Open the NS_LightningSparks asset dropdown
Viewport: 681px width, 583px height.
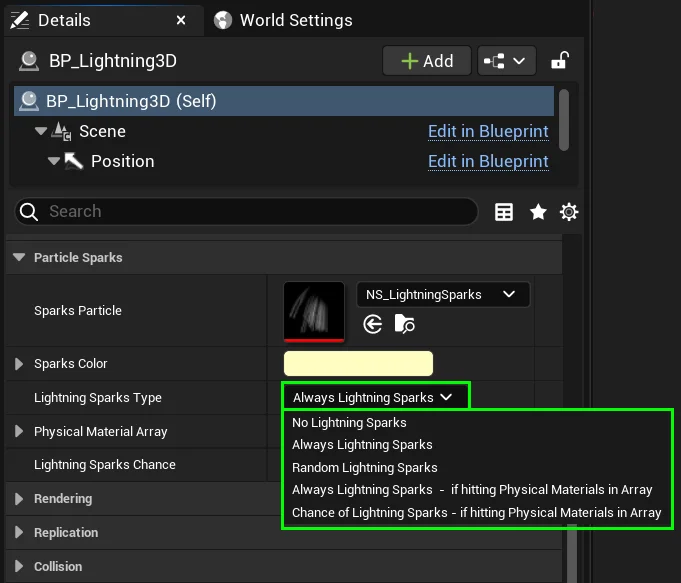click(x=443, y=294)
